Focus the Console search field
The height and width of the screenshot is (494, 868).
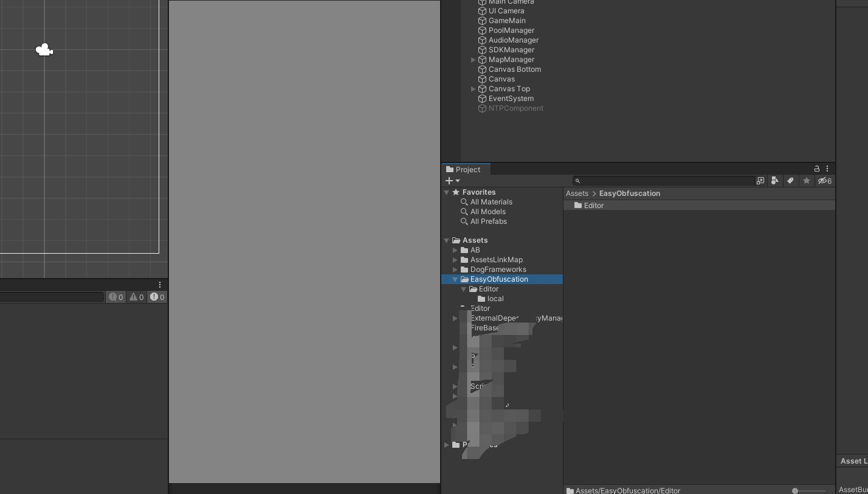52,297
